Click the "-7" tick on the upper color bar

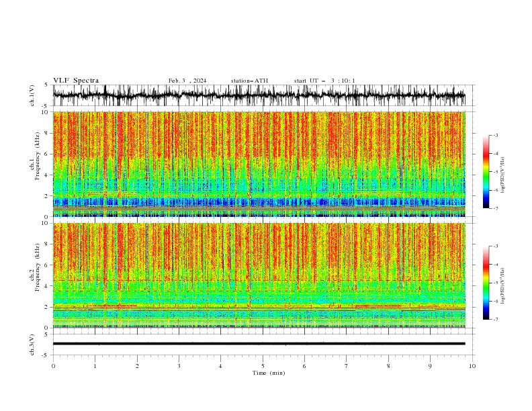(496, 208)
